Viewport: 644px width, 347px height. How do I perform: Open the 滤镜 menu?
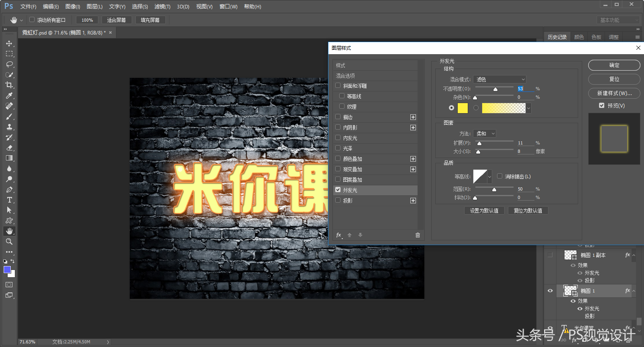tap(162, 7)
